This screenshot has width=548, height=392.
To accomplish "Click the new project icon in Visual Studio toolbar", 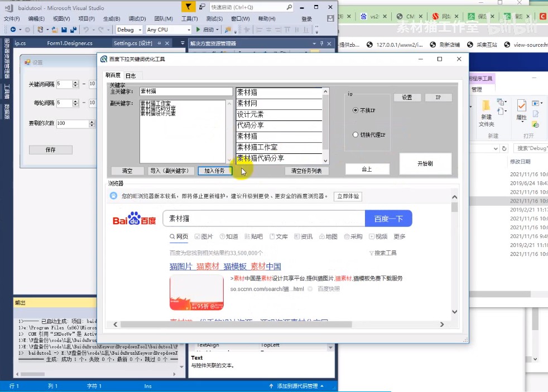I will [x=40, y=30].
